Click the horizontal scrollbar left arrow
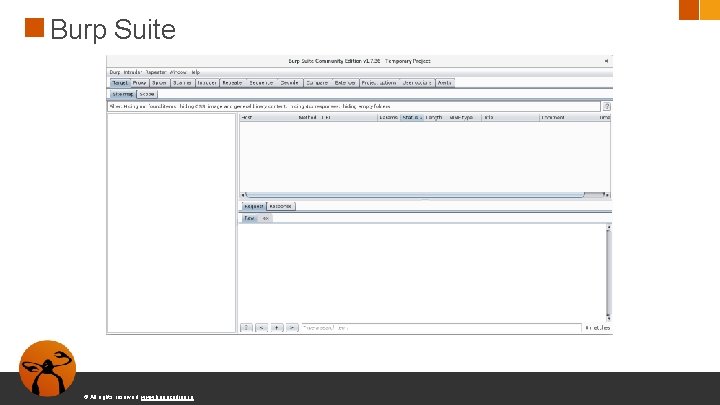The height and width of the screenshot is (405, 720). pos(243,195)
